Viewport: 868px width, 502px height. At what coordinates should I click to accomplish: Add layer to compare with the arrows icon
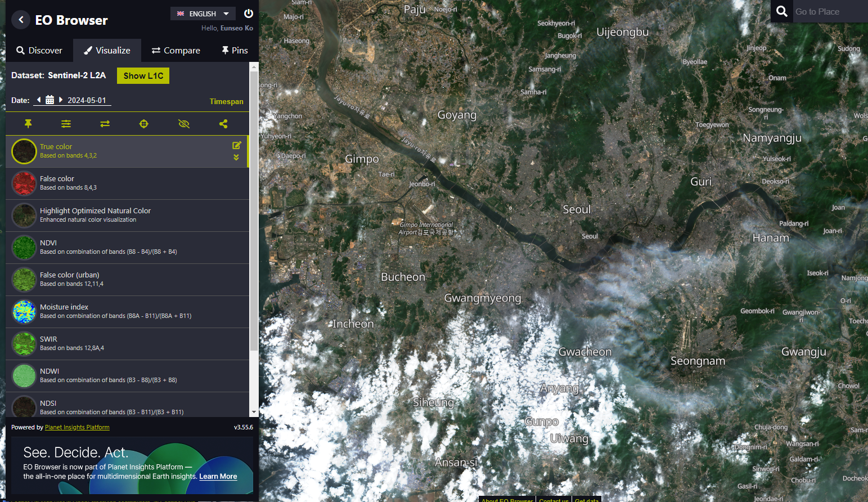pos(105,123)
